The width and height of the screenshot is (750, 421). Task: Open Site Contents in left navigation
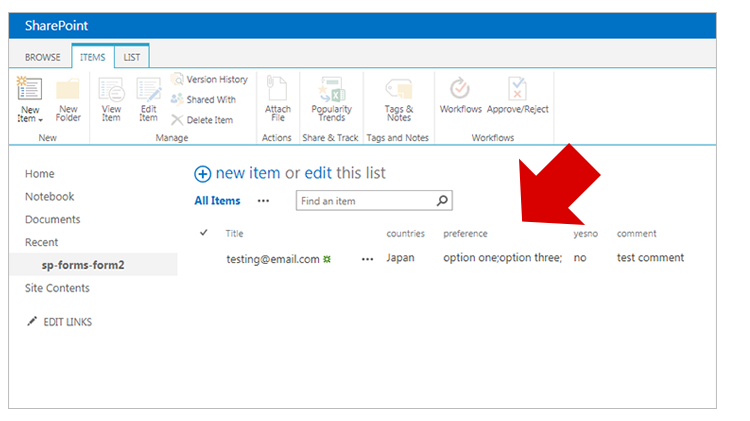click(57, 288)
